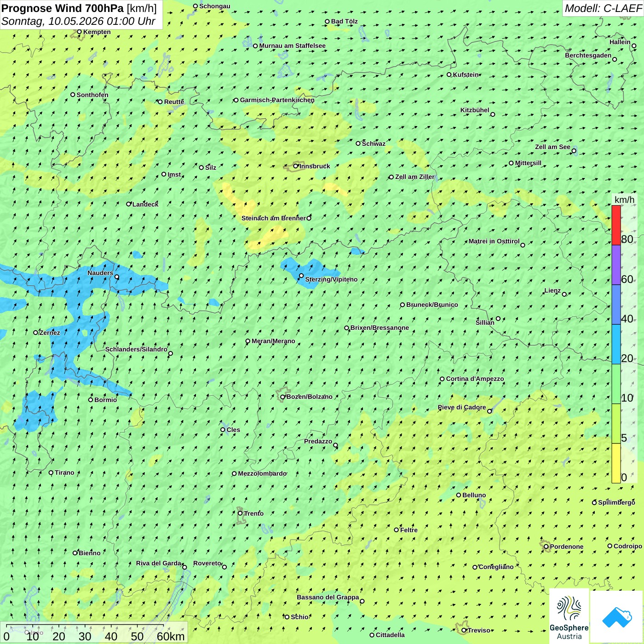The width and height of the screenshot is (644, 644).
Task: Click the light green 10 km/h legend band
Action: [x=616, y=384]
